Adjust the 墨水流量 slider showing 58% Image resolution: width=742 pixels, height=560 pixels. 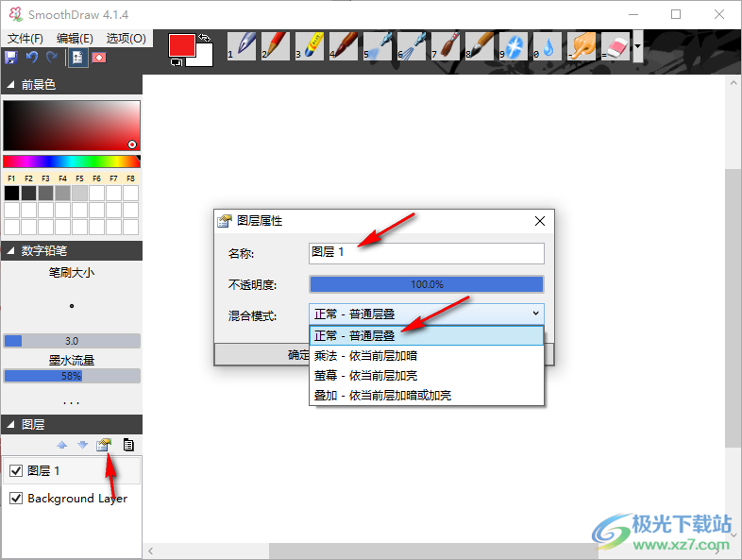[72, 376]
